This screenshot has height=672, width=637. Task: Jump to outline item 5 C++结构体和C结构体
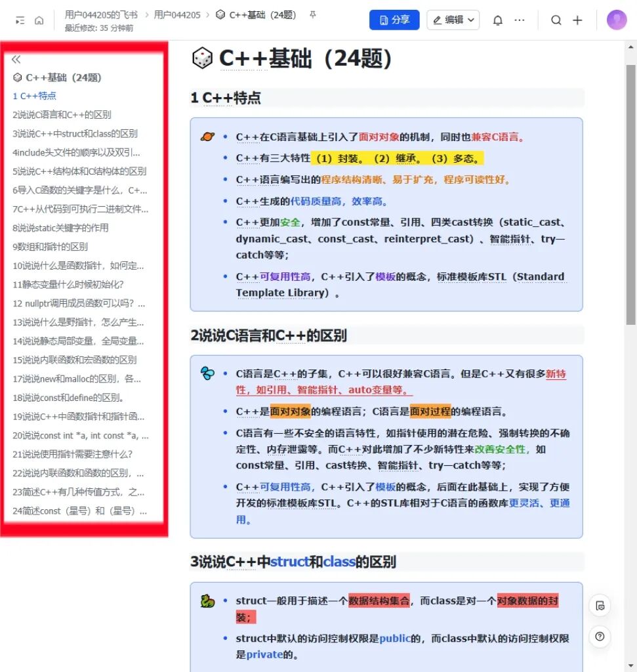tap(79, 171)
